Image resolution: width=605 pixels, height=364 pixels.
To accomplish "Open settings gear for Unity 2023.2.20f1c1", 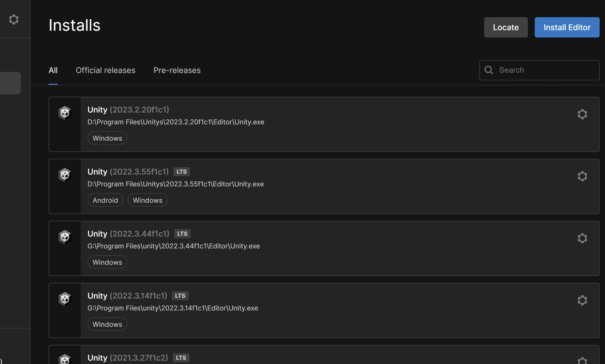I will [x=582, y=114].
